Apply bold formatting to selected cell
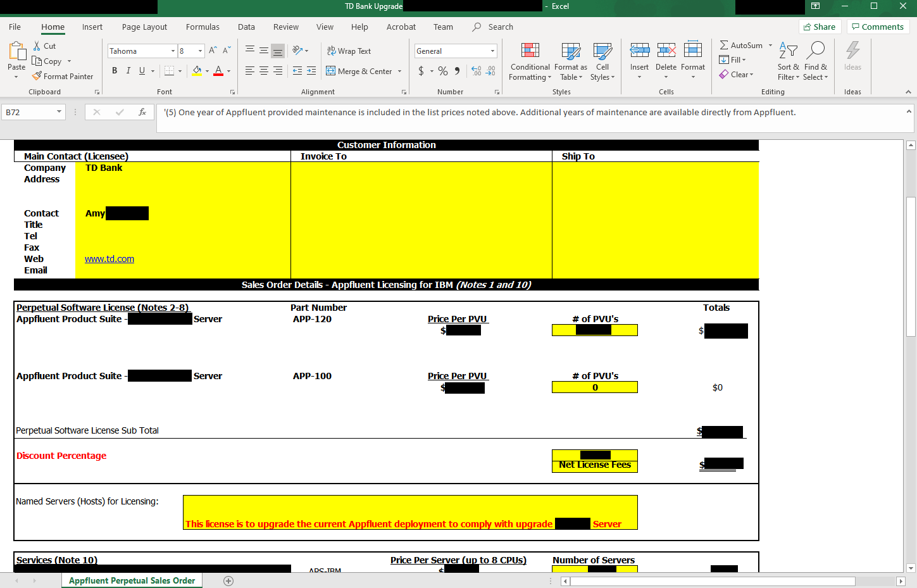917x588 pixels. pos(115,71)
